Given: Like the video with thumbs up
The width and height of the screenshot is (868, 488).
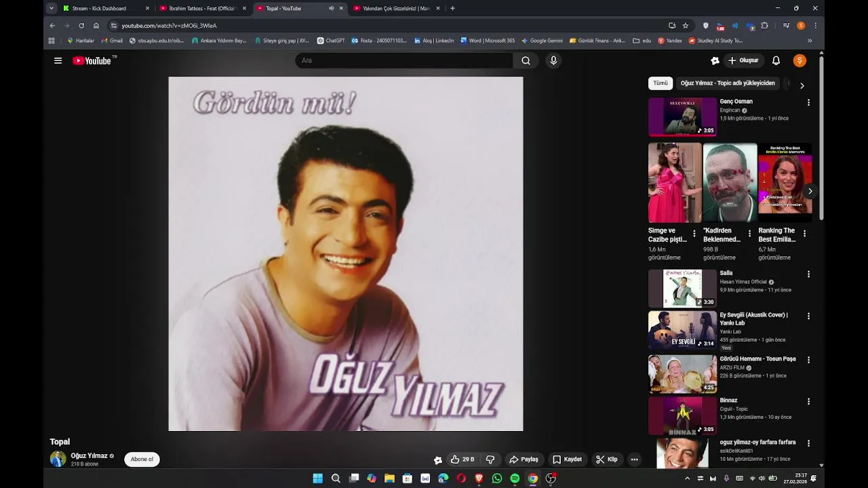Looking at the screenshot, I should coord(462,460).
